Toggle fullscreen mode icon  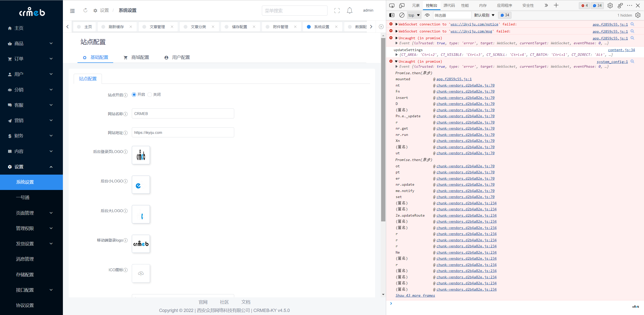[x=337, y=11]
